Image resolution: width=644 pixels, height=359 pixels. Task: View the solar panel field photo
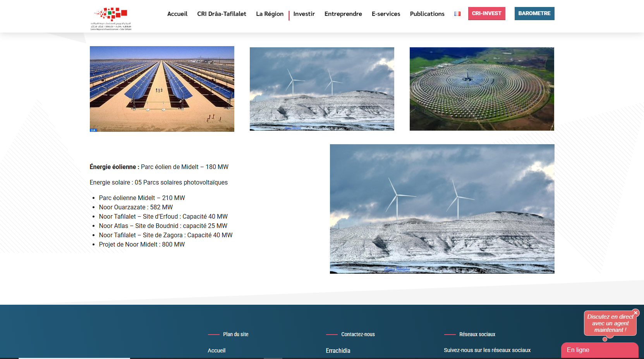162,89
